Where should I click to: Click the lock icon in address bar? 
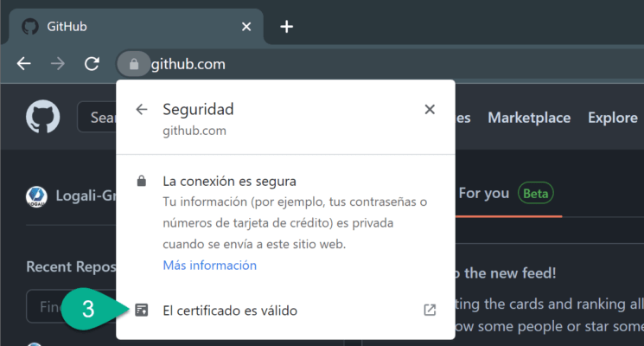[133, 64]
